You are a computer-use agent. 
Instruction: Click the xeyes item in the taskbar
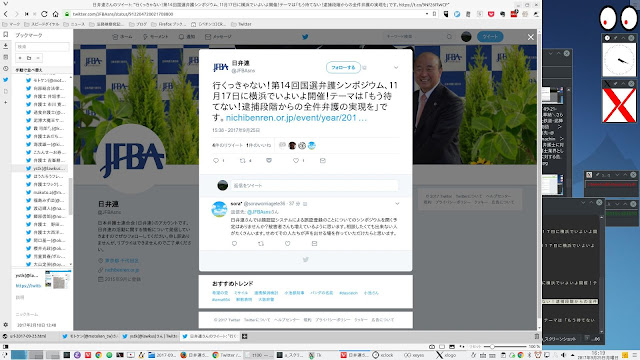pyautogui.click(x=414, y=355)
